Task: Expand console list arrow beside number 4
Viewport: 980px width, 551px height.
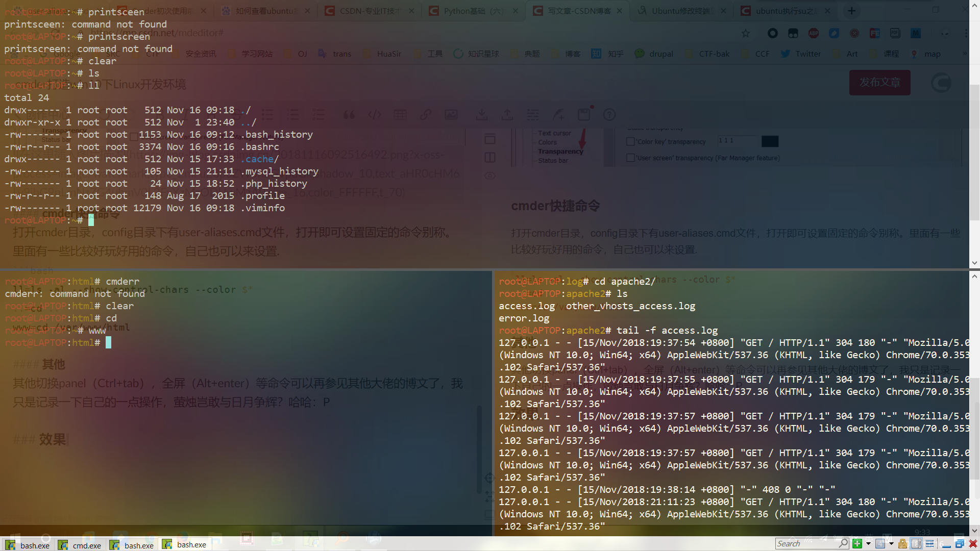Action: click(891, 543)
